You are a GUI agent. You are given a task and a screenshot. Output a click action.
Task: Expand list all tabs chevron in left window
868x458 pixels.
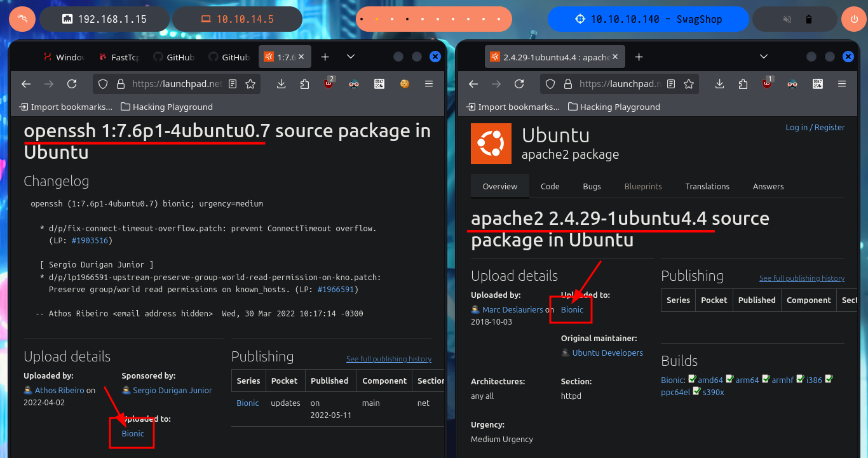pyautogui.click(x=350, y=57)
